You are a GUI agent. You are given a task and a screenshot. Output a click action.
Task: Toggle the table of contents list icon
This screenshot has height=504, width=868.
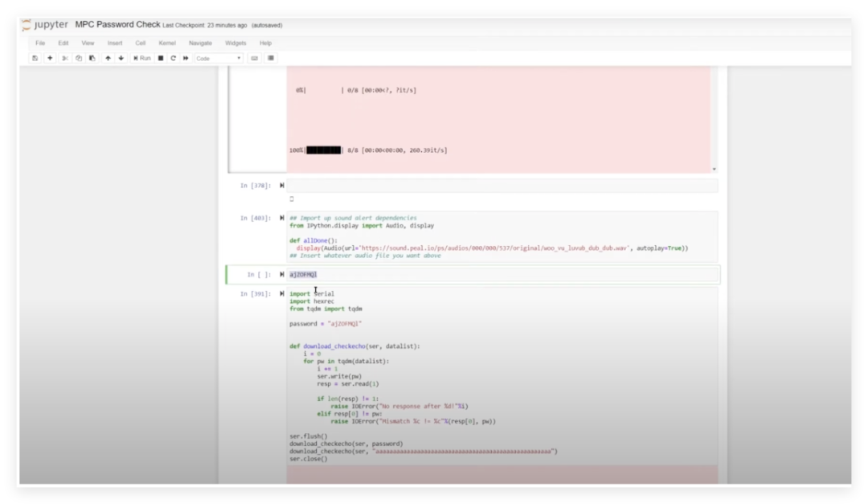pyautogui.click(x=271, y=58)
